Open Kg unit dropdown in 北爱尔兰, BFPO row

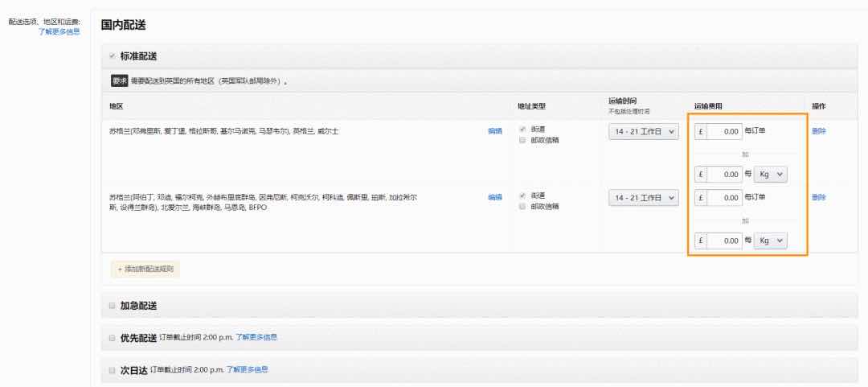click(771, 241)
